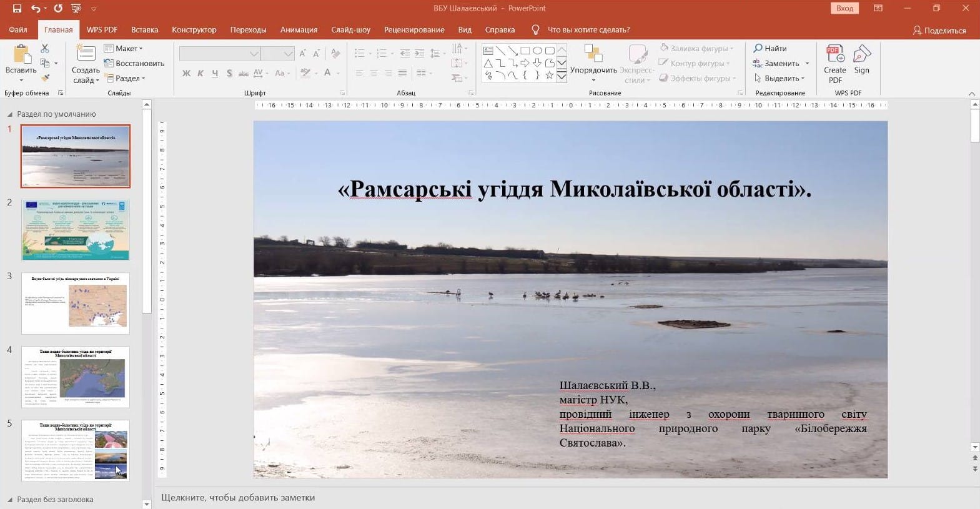980x509 pixels.
Task: Select the Format Painter brush icon
Action: point(45,78)
